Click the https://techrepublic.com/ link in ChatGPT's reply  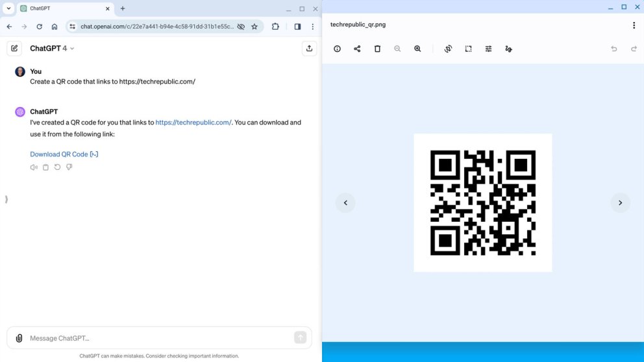point(193,123)
